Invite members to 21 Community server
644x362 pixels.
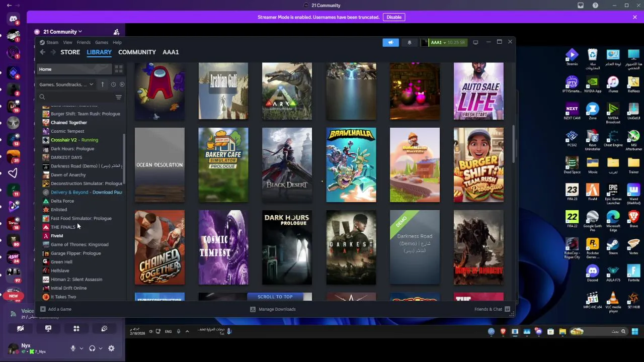[116, 32]
